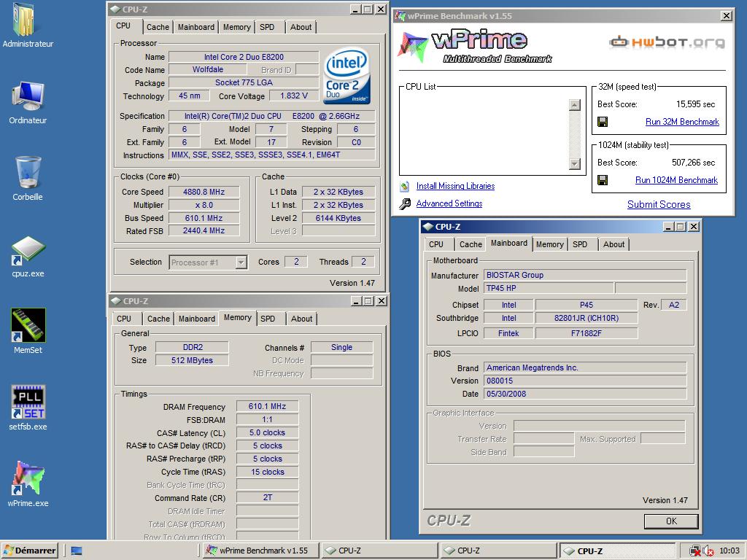Click the DRAM Frequency 610.1 MHz value

(267, 406)
